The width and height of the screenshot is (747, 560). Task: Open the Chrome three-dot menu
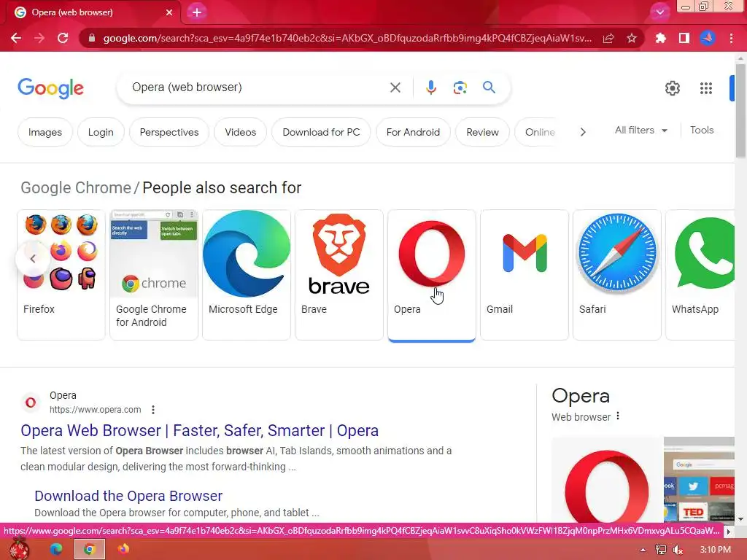[731, 38]
